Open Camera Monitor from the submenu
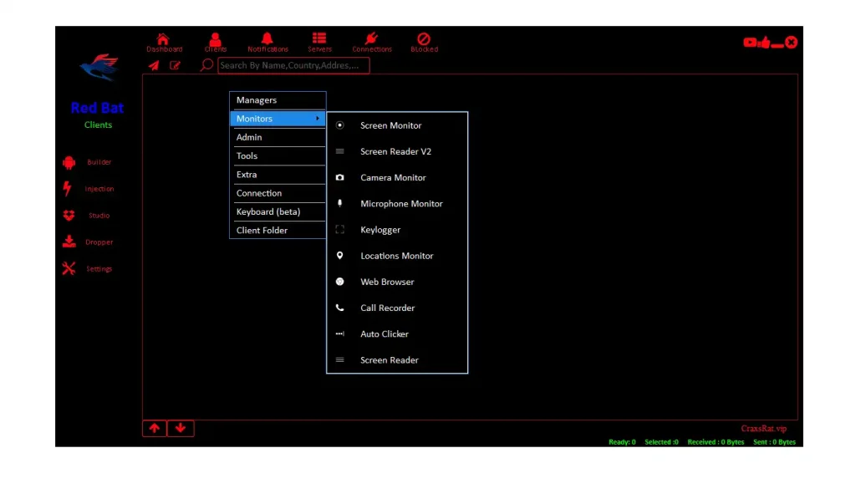856x504 pixels. (x=393, y=177)
